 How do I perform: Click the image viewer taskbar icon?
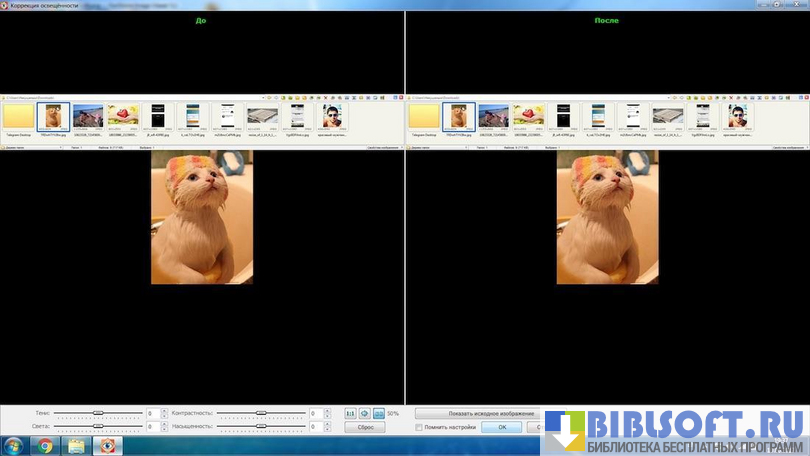(x=107, y=446)
